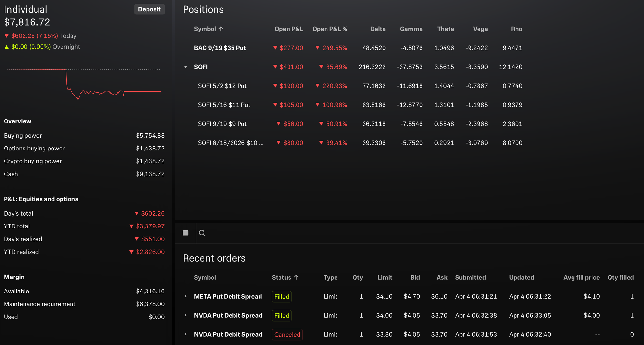The image size is (644, 345).
Task: Select the SOFI 9/19 $9 Put position
Action: pyautogui.click(x=222, y=124)
